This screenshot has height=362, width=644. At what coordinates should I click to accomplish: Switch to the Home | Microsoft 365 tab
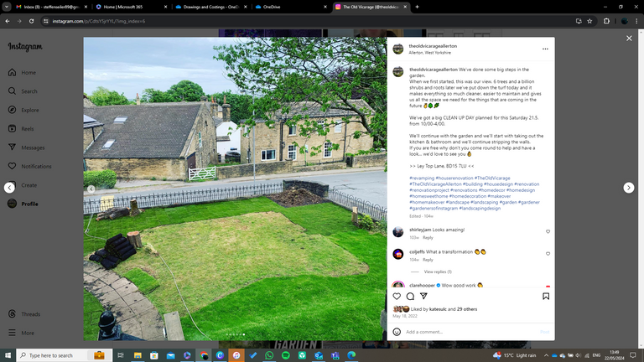point(131,7)
